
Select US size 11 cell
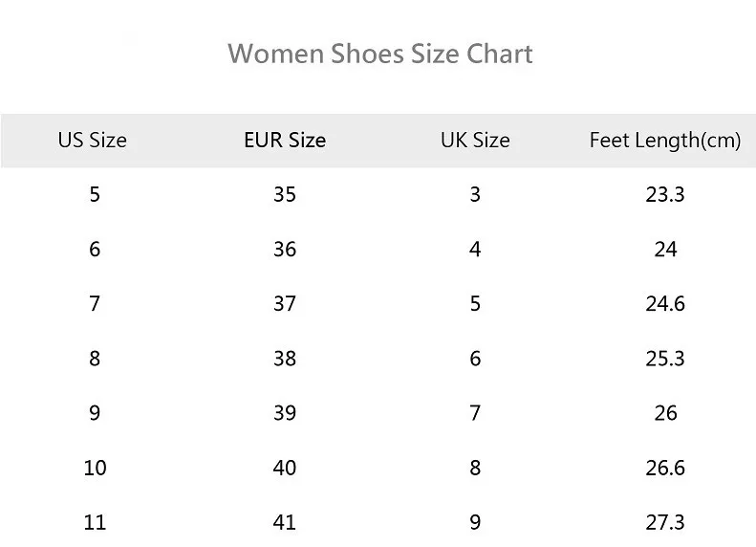[94, 522]
